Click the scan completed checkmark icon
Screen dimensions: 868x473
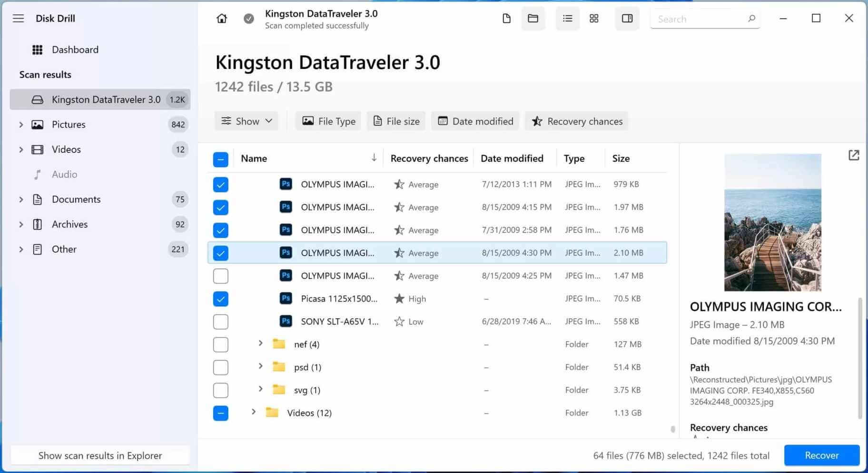(x=249, y=19)
